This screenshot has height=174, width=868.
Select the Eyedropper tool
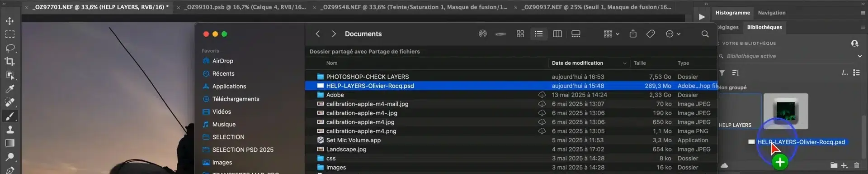[9, 89]
